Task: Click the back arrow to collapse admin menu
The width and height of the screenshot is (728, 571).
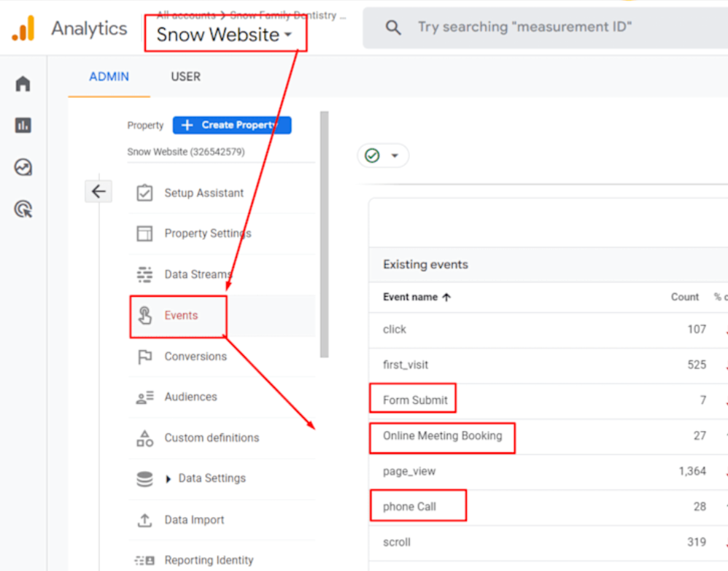Action: (98, 192)
